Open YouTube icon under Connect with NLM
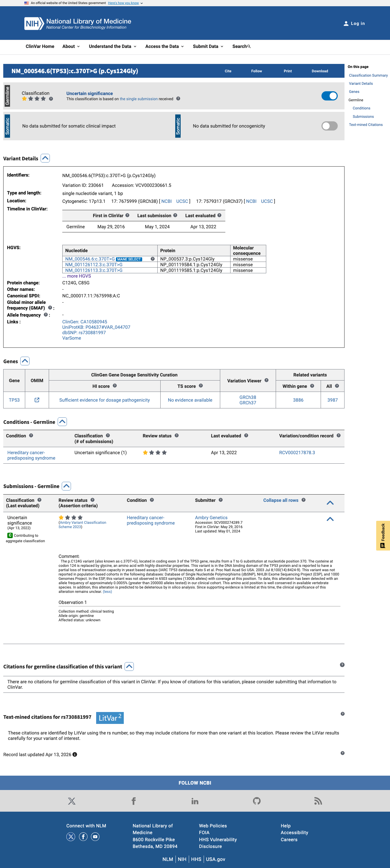Screen dimensions: 390x868 pos(95,837)
